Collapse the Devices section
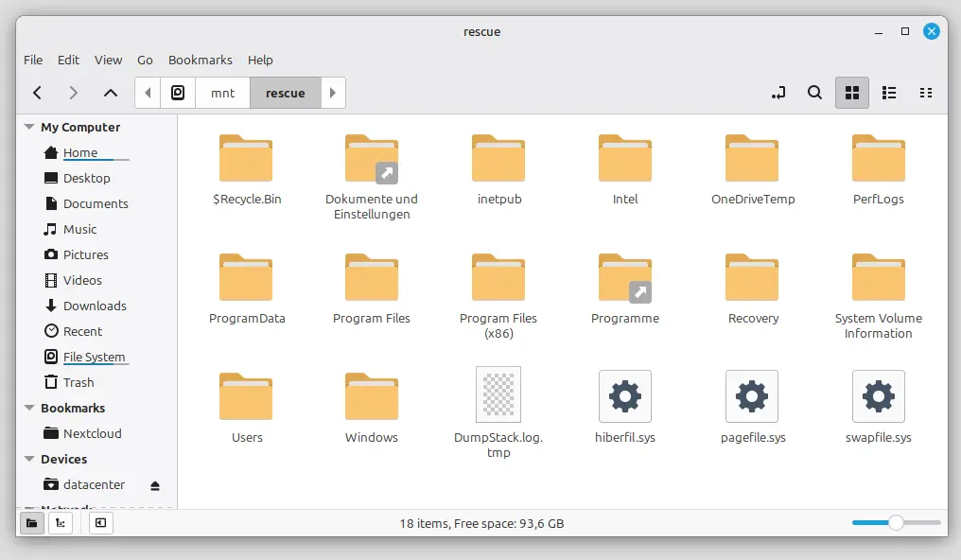 (29, 460)
